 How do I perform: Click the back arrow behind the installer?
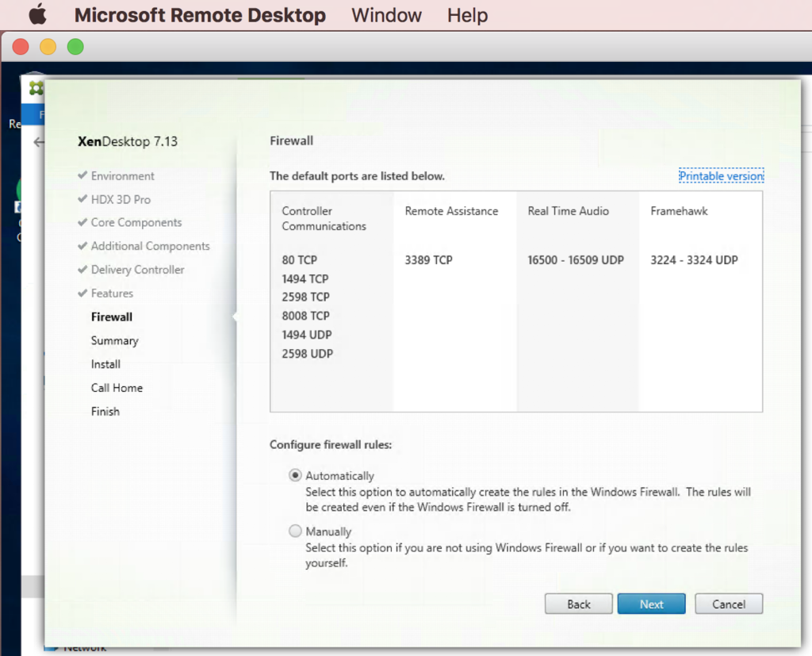click(38, 142)
